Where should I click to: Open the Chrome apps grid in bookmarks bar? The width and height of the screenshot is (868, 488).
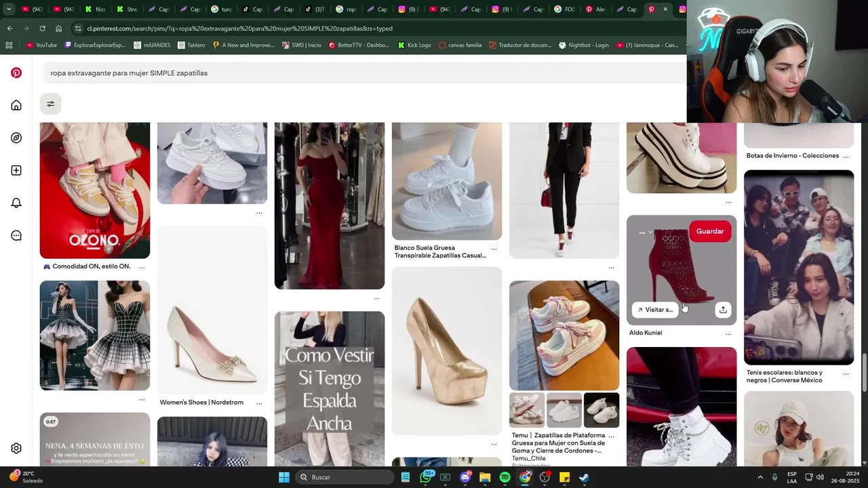[x=9, y=45]
